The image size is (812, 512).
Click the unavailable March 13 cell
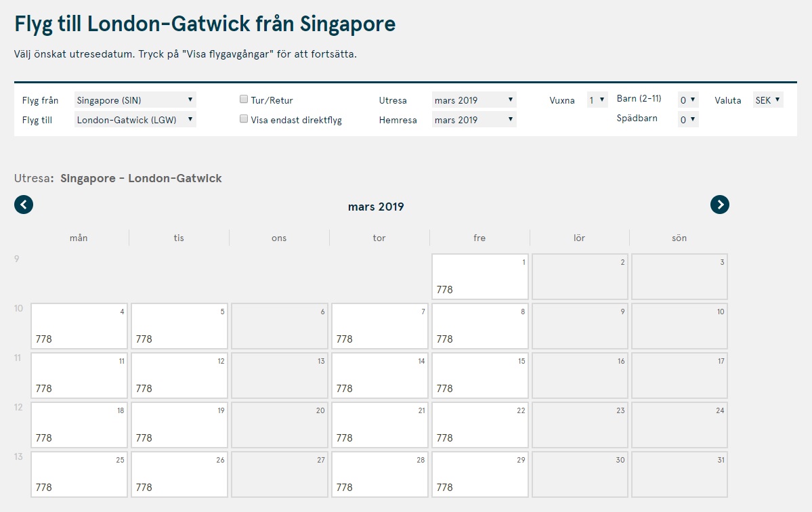280,375
